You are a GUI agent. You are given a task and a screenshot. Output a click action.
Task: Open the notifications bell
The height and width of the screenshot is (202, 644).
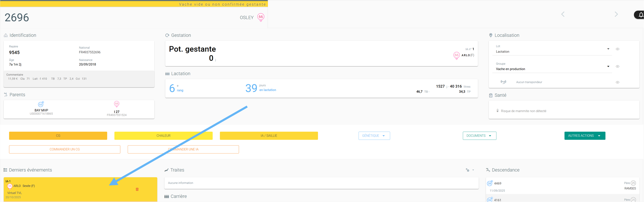[641, 15]
